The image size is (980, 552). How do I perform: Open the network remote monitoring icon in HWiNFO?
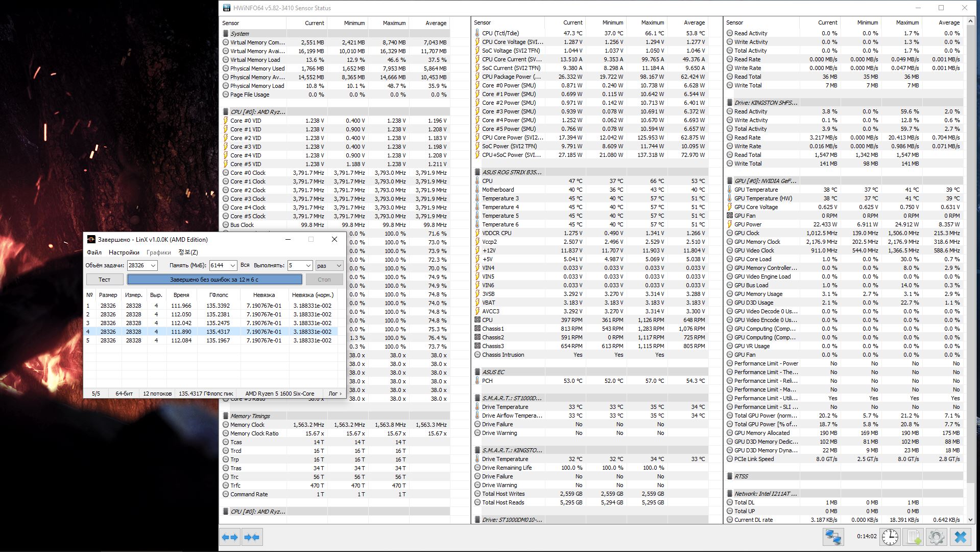tap(833, 537)
